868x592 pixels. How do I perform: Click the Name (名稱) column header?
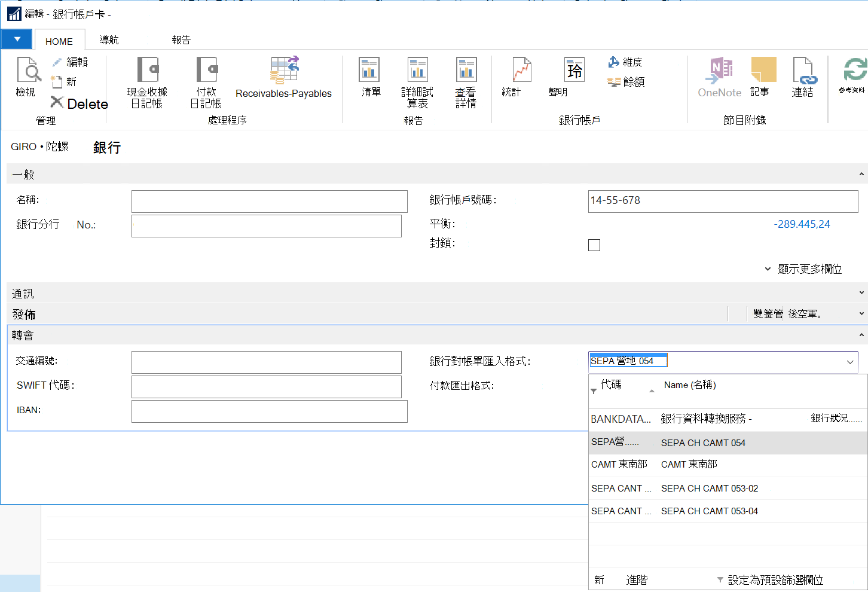[x=690, y=385]
